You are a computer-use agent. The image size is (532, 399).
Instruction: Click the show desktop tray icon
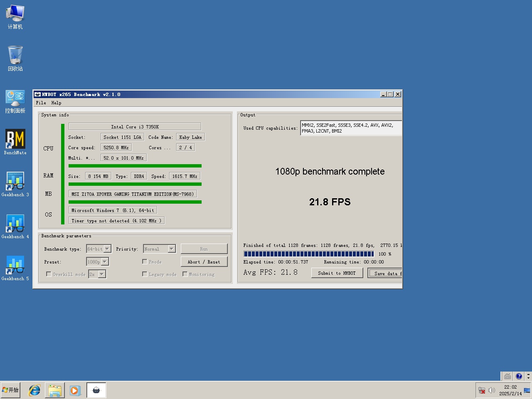(527, 390)
